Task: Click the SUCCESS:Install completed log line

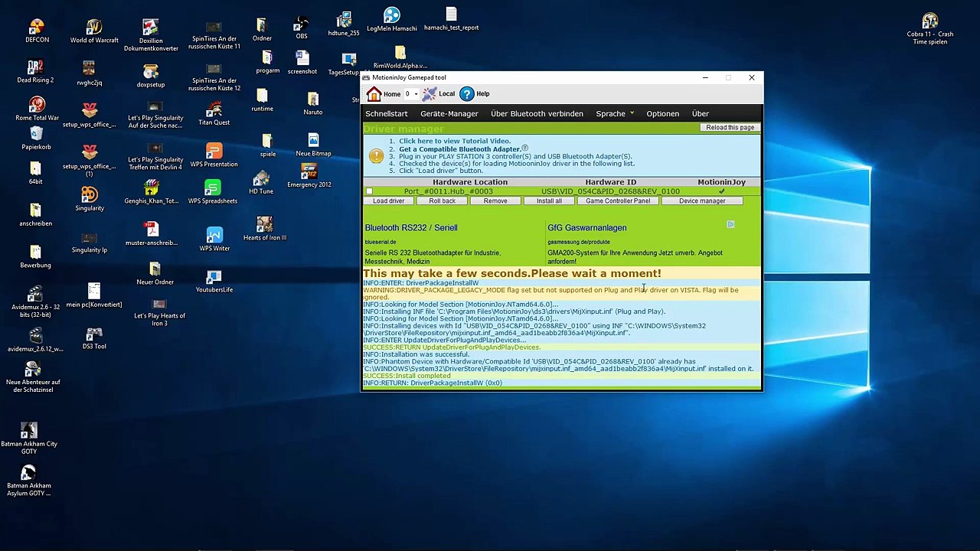Action: [x=407, y=376]
